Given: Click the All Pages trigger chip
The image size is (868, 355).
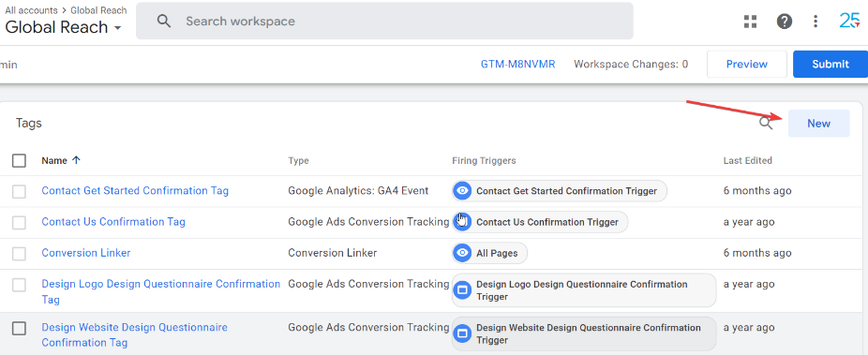Looking at the screenshot, I should pyautogui.click(x=489, y=253).
